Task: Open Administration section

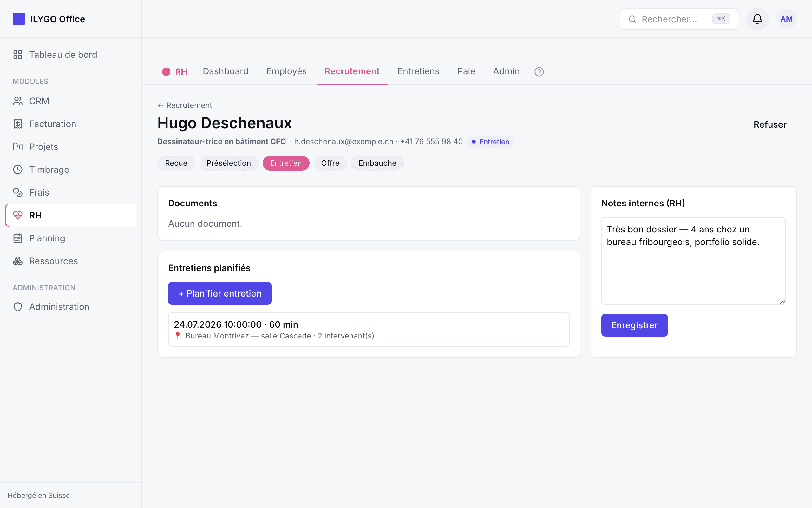Action: 71,307
